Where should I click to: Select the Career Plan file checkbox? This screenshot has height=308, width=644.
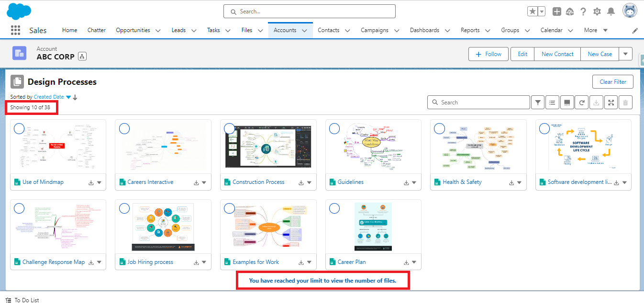334,208
